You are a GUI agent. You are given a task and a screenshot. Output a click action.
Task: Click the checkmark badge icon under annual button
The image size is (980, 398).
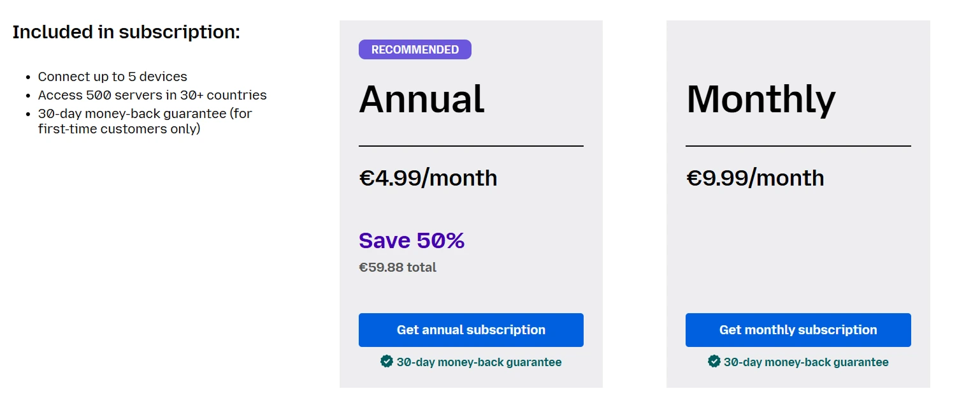click(x=387, y=362)
